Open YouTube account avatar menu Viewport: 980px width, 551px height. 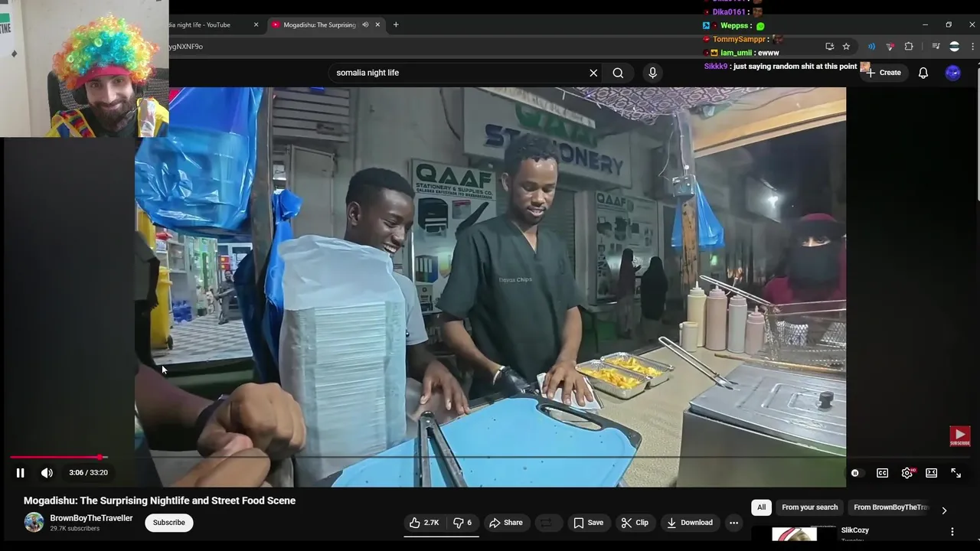point(953,73)
